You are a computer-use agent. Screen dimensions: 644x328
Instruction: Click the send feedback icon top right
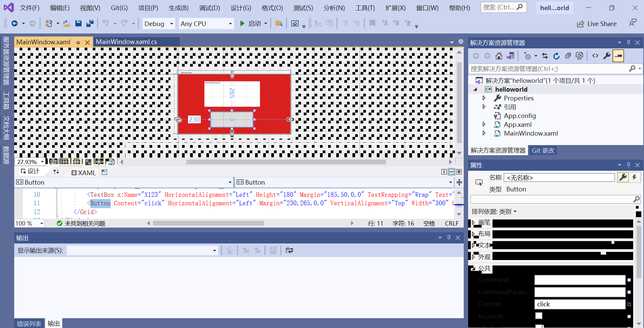tap(633, 22)
